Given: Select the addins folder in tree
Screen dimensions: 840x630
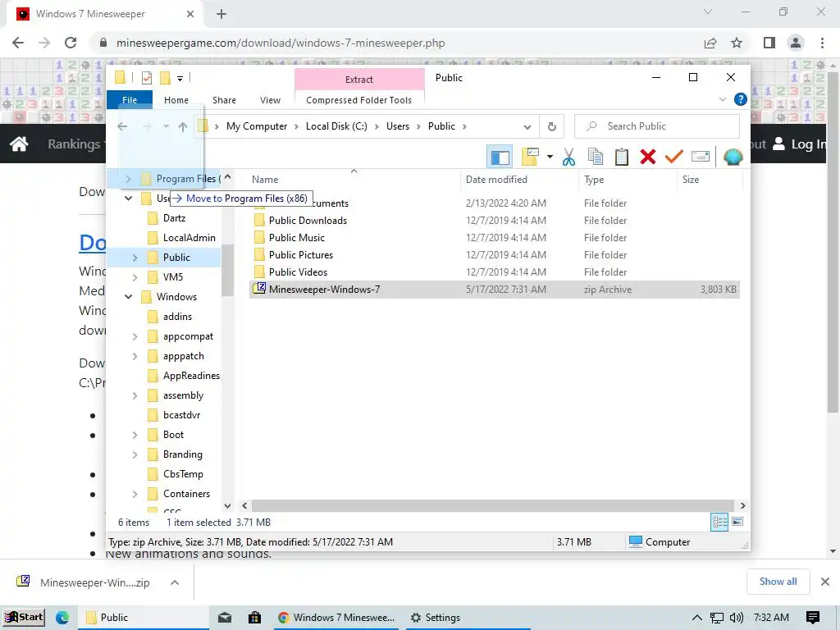Looking at the screenshot, I should [x=177, y=317].
